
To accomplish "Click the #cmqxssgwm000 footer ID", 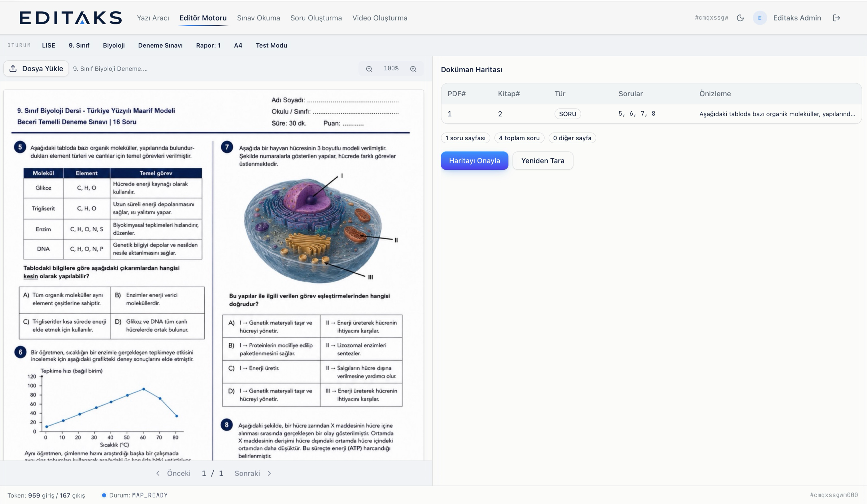I will 834,495.
